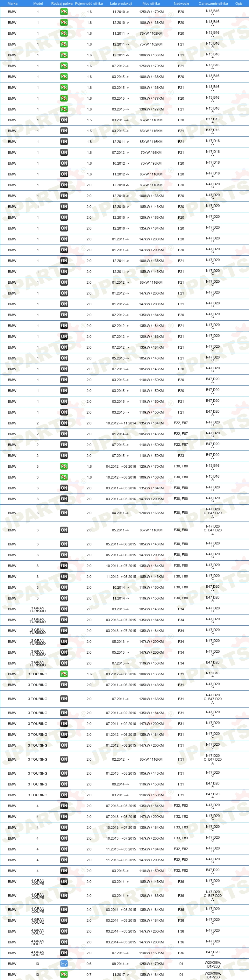Select the '11.2012 -> 05.2015' production years cell

click(121, 576)
